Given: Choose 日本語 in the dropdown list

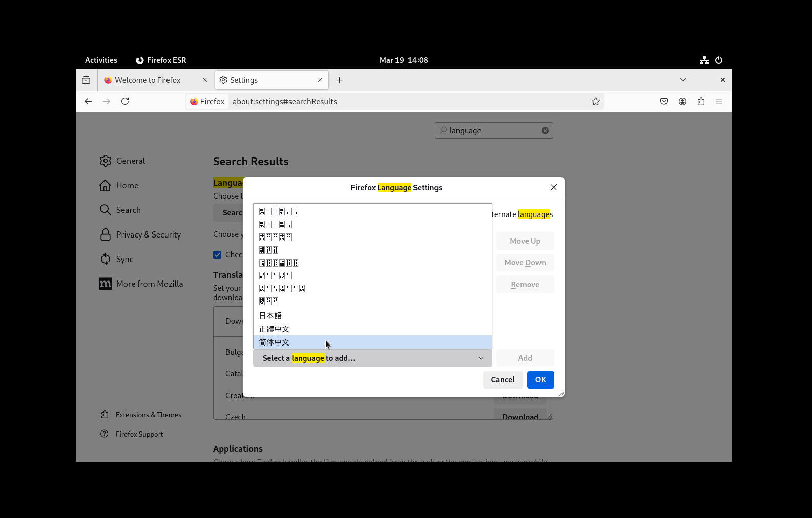Looking at the screenshot, I should [x=270, y=315].
